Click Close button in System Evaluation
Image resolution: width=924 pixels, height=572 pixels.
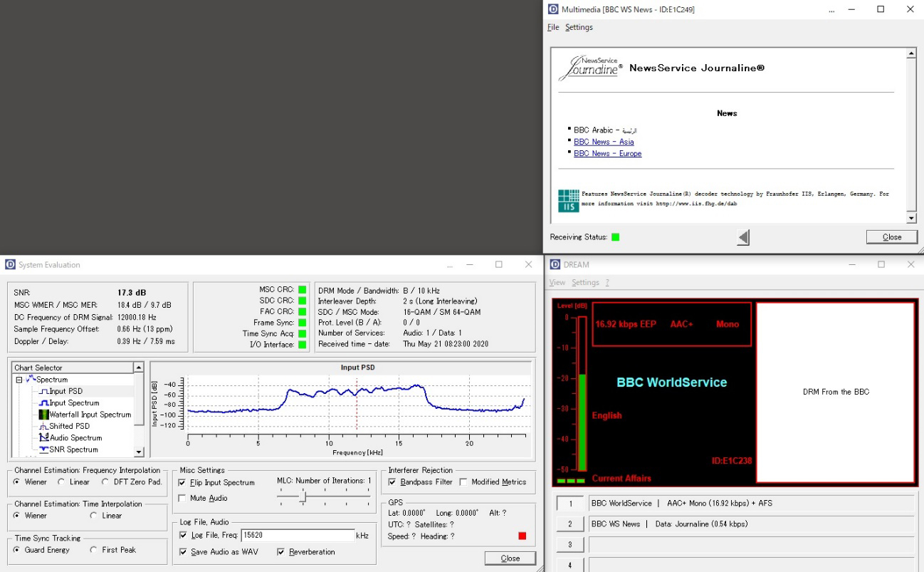510,558
